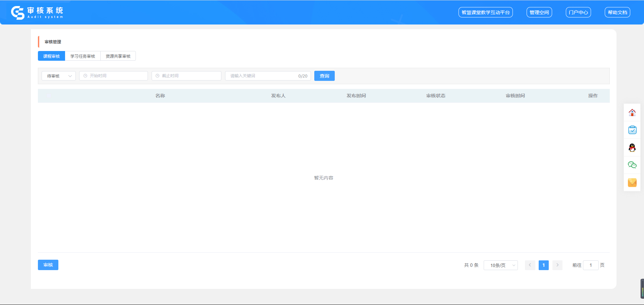Open the clipboard task icon in the sidebar
Screen dimensions: 644x305
pos(632,130)
